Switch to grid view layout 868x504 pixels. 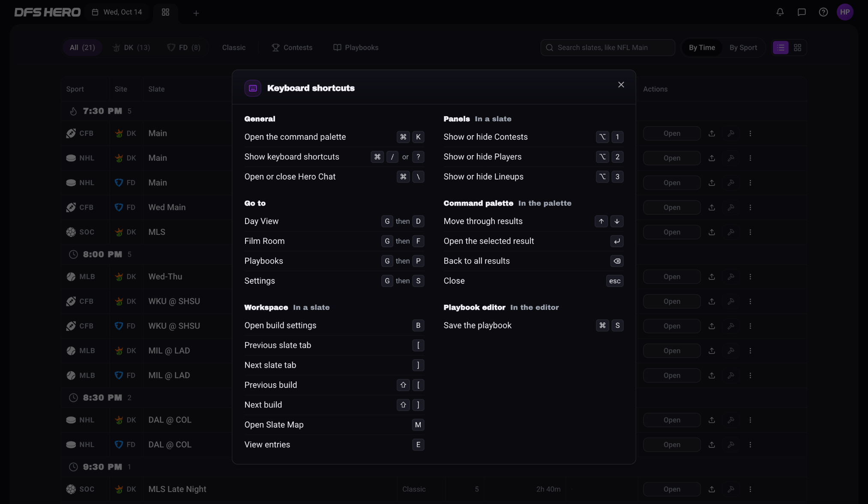tap(797, 48)
